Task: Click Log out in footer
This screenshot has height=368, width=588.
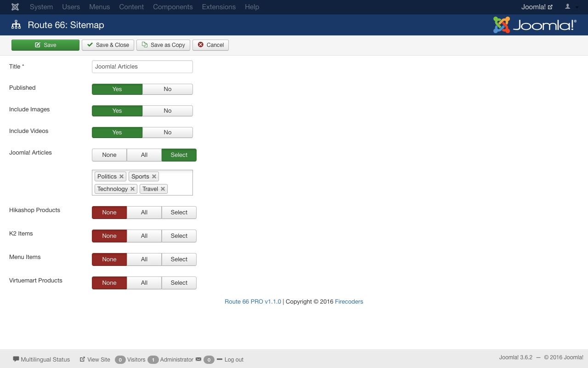Action: pos(230,359)
